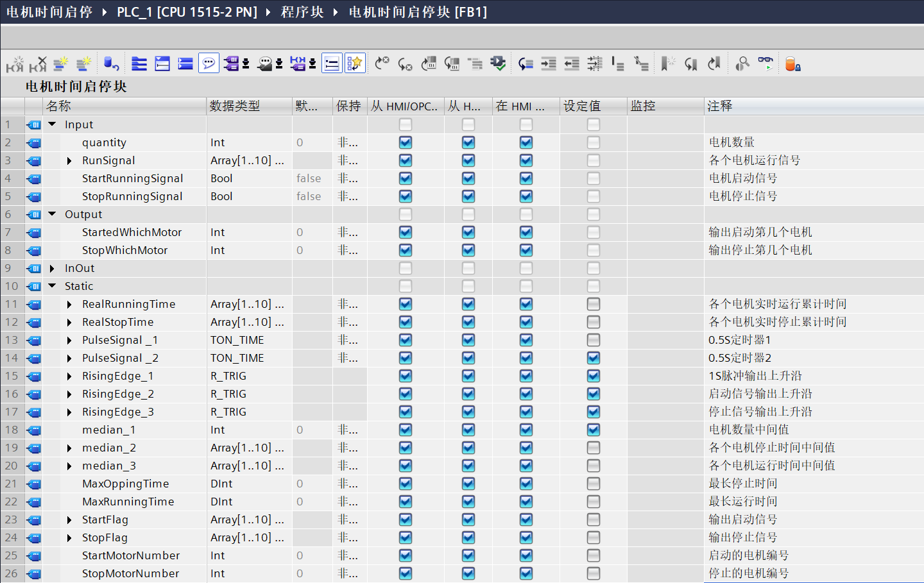Open dropdown next to operands display icon

click(246, 64)
